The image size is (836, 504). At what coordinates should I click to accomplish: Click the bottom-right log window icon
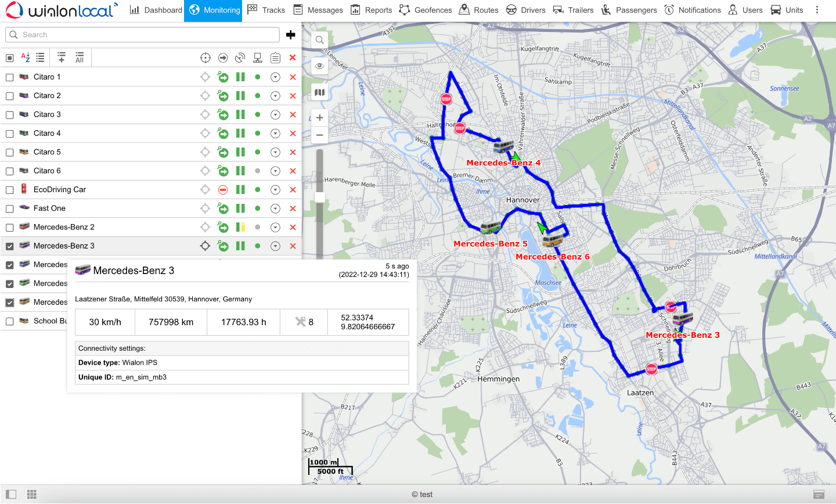tap(819, 494)
